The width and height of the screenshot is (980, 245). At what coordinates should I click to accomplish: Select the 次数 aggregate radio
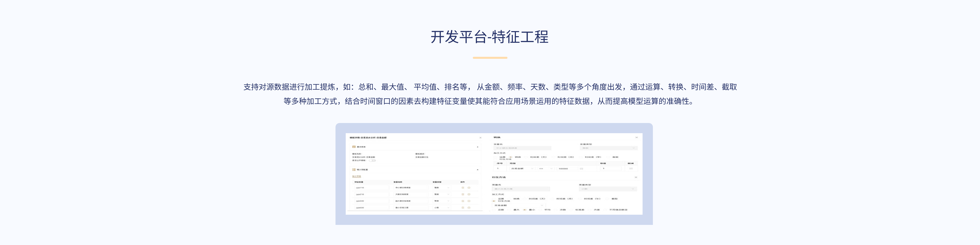(555, 210)
